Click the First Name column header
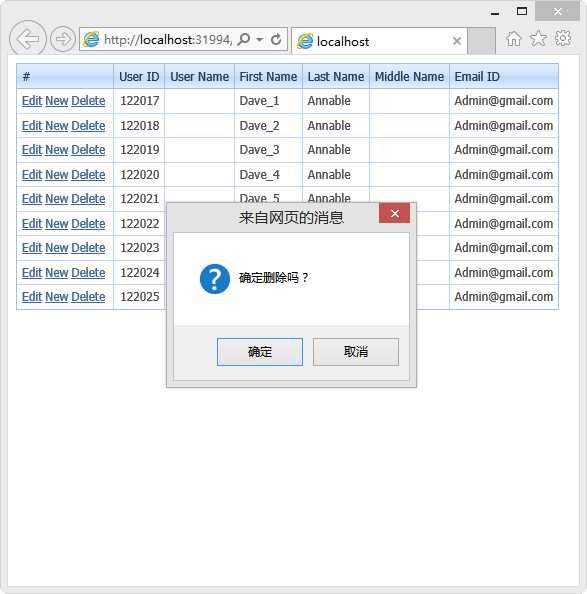The height and width of the screenshot is (594, 587). [269, 77]
